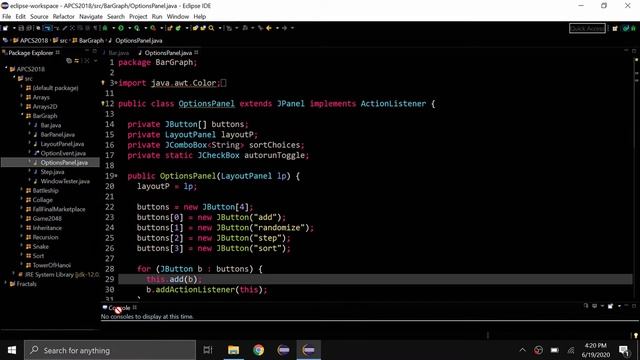Click the Debug perspective icon
This screenshot has width=640, height=360.
click(x=633, y=28)
